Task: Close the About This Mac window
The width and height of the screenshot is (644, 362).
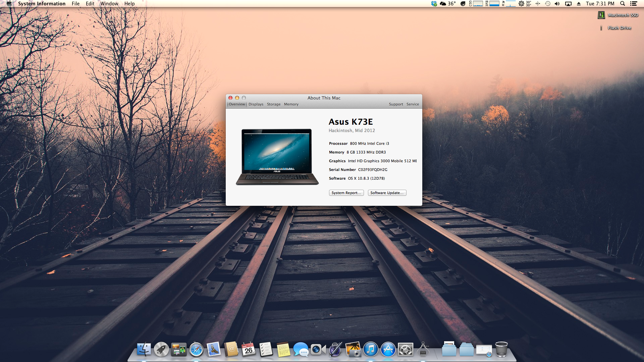Action: click(230, 98)
